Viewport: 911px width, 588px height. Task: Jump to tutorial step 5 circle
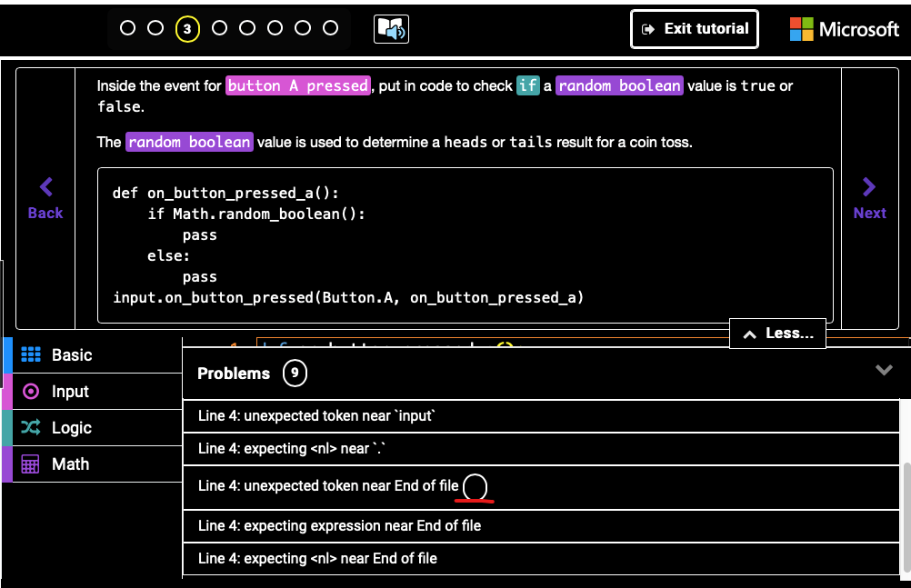[x=247, y=28]
